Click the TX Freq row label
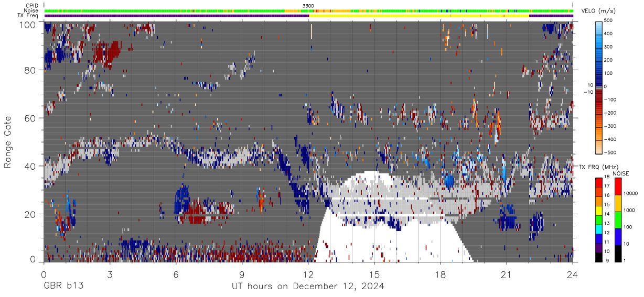This screenshot has height=297, width=644. [x=28, y=16]
